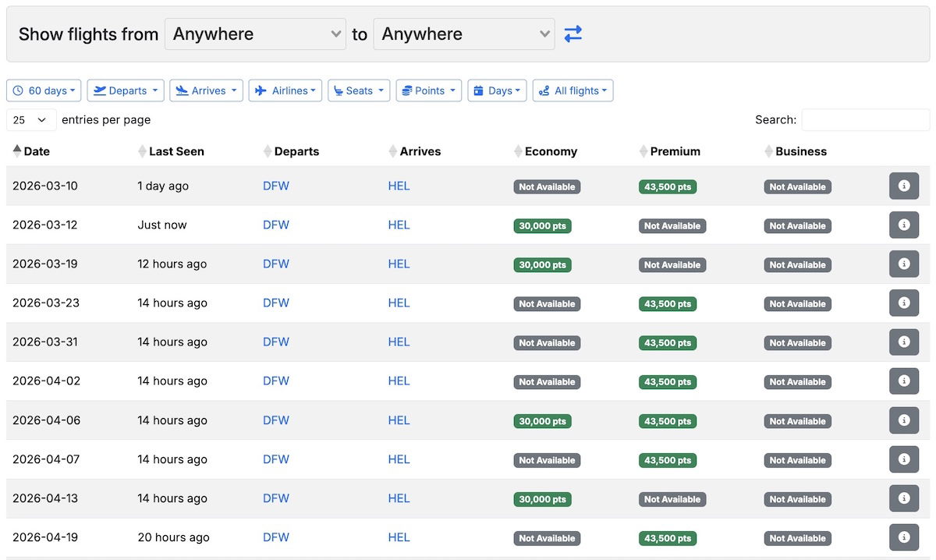This screenshot has width=936, height=560.
Task: Expand the Seats filter
Action: (x=359, y=90)
